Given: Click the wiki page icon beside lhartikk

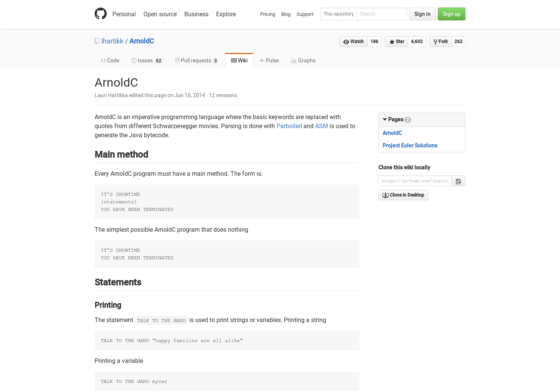Looking at the screenshot, I should [x=96, y=41].
